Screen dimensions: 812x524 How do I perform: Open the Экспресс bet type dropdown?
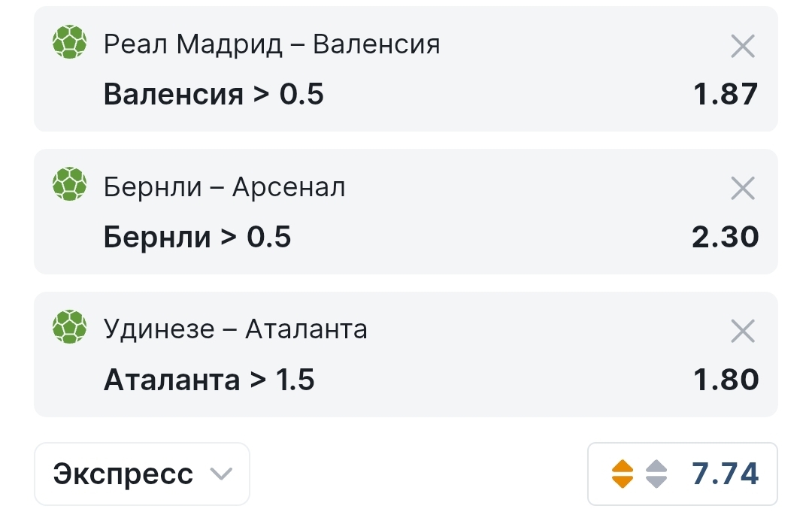point(141,474)
